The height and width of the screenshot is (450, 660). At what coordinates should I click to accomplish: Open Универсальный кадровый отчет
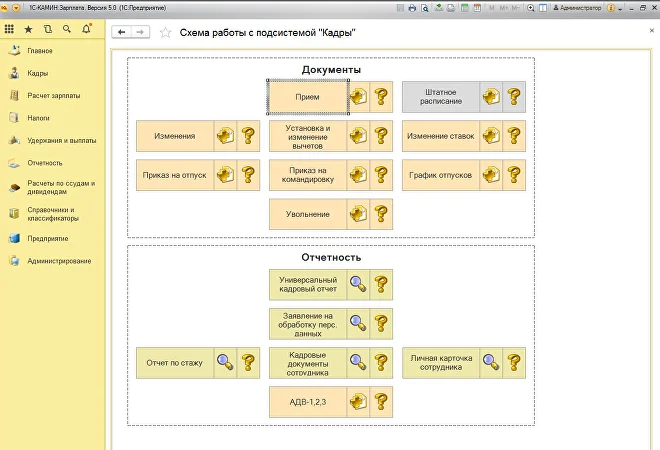pos(308,285)
